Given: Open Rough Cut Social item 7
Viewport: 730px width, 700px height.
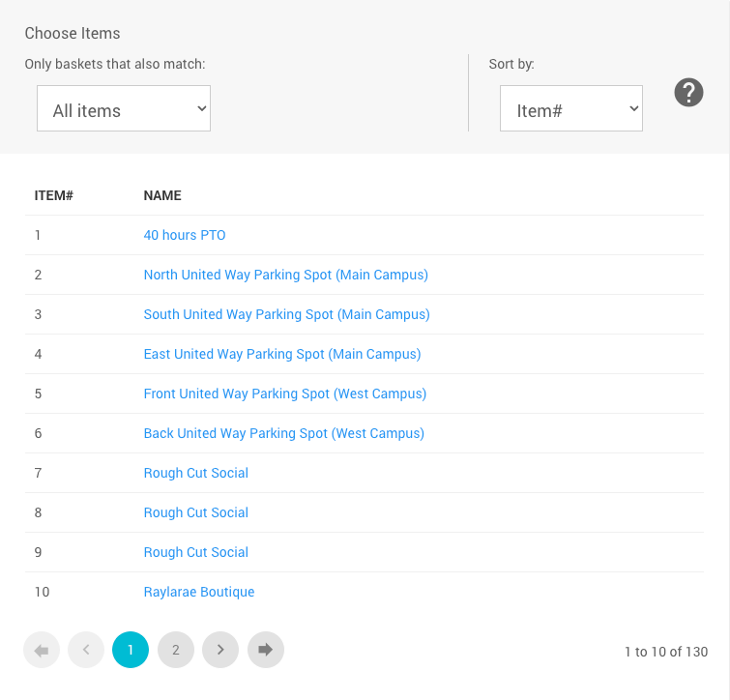Looking at the screenshot, I should (196, 473).
